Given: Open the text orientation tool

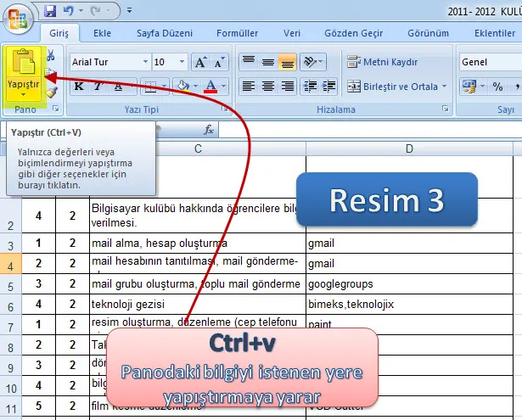Looking at the screenshot, I should click(311, 62).
